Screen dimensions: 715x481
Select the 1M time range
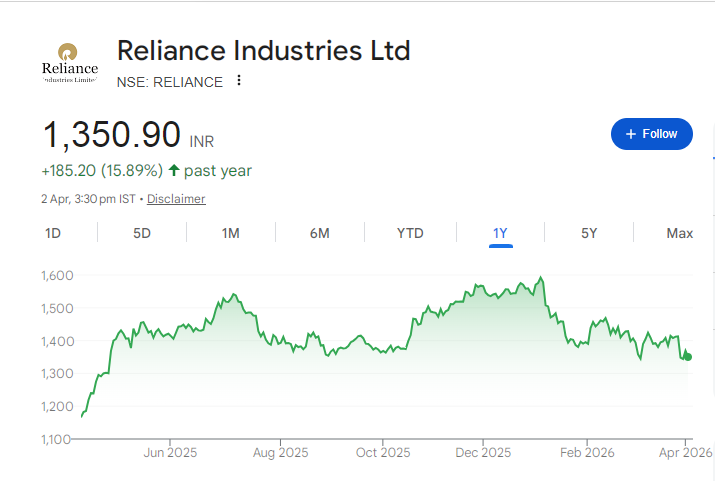pos(231,233)
